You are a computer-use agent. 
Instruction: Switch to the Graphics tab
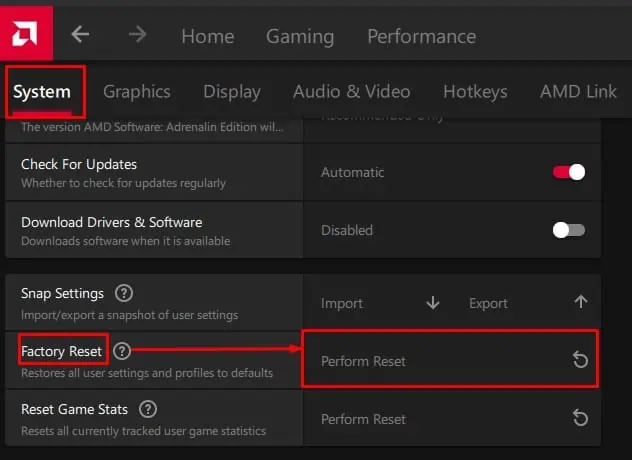click(137, 91)
